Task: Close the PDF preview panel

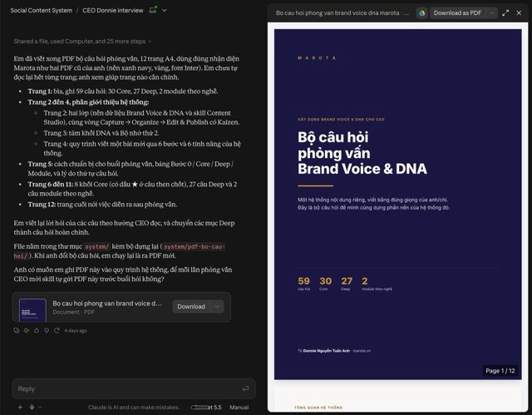Action: pyautogui.click(x=519, y=13)
